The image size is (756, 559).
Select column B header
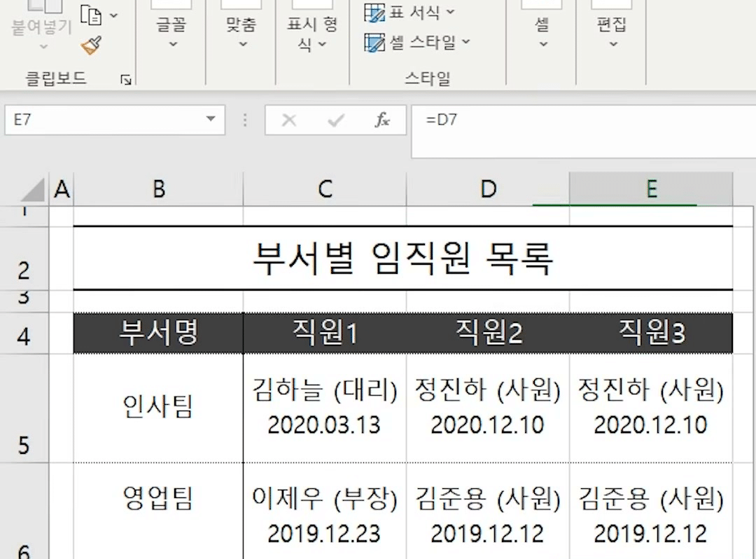click(159, 189)
